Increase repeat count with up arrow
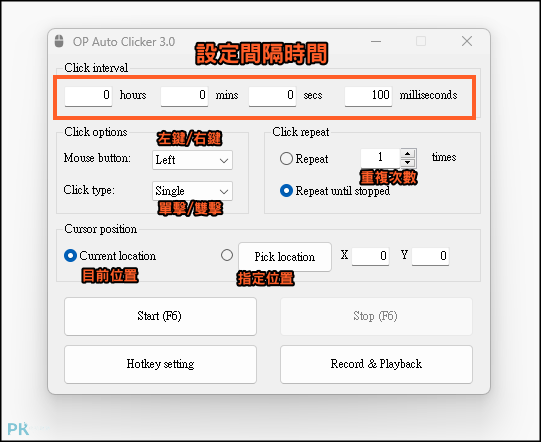The width and height of the screenshot is (541, 442). [x=408, y=154]
